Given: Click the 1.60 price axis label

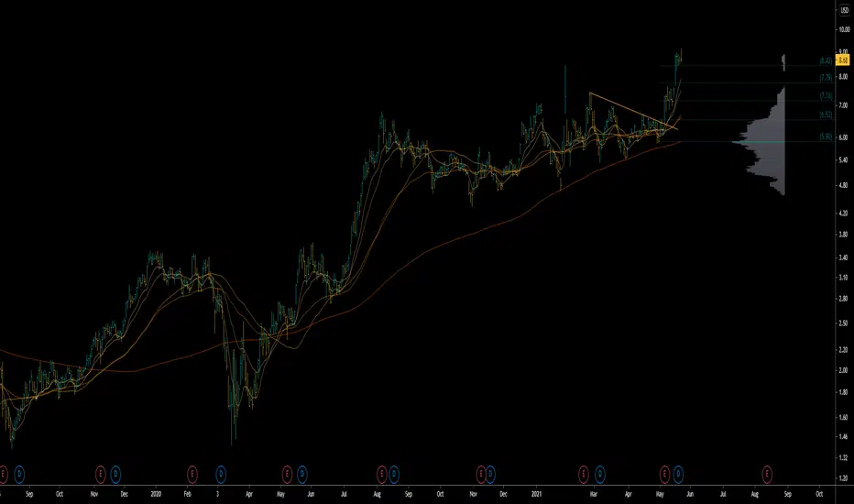Looking at the screenshot, I should tap(843, 417).
